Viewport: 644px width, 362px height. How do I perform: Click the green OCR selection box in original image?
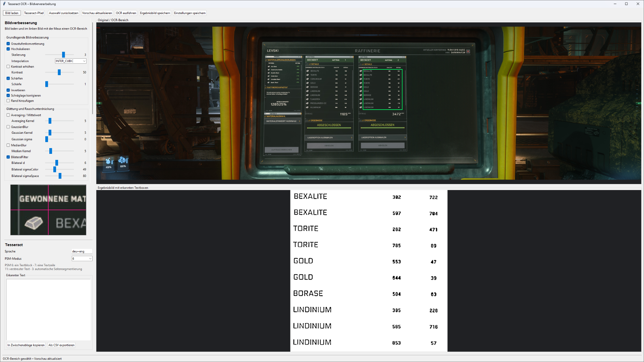coord(382,89)
